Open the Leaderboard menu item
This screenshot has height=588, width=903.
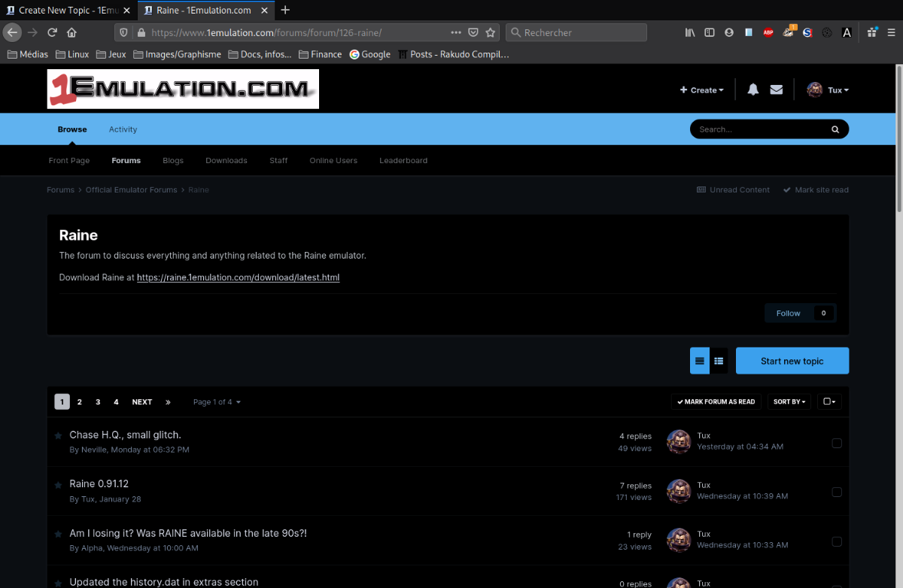(403, 160)
